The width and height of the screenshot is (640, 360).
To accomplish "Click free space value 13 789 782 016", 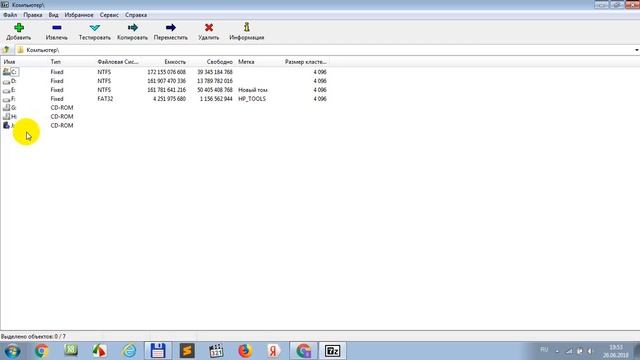I will pos(215,81).
